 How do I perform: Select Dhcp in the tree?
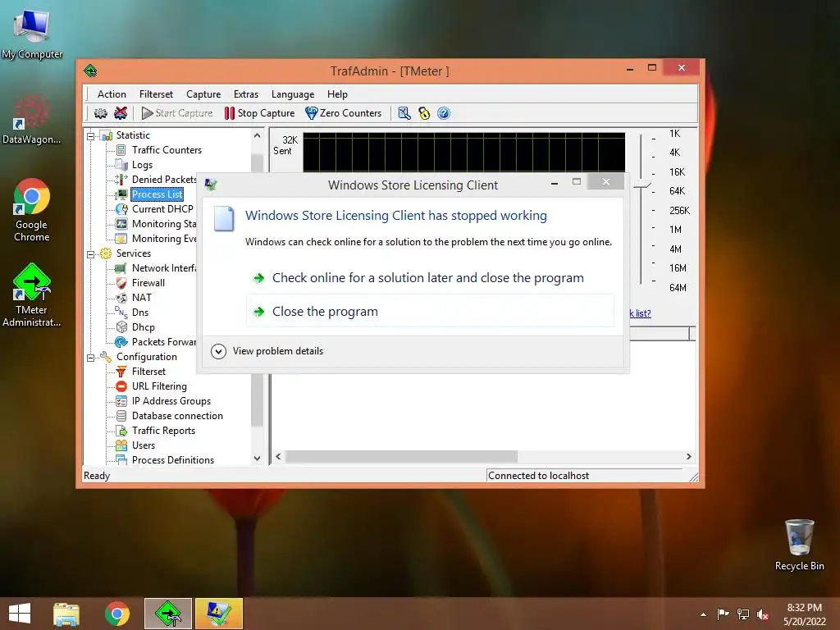click(143, 327)
